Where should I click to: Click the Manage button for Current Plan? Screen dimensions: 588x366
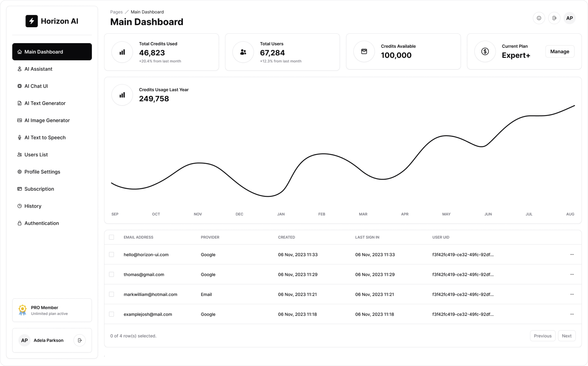[x=560, y=51]
